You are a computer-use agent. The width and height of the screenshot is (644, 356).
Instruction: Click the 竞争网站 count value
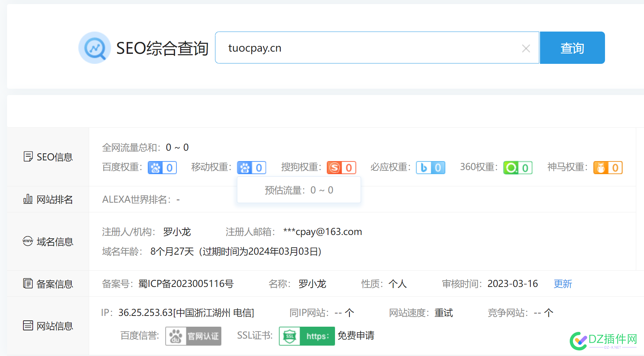coord(544,313)
